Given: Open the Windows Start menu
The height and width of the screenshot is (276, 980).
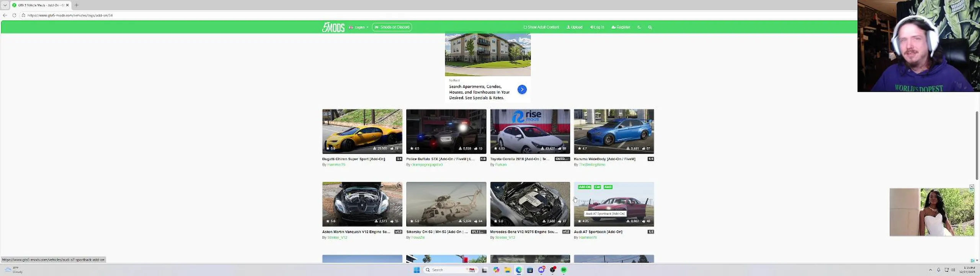Looking at the screenshot, I should point(416,270).
